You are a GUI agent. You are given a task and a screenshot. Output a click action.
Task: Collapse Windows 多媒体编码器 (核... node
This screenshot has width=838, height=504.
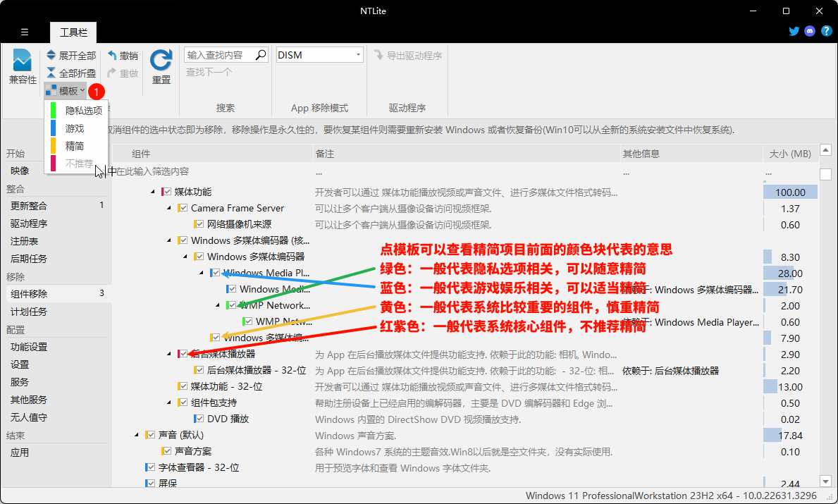[169, 240]
